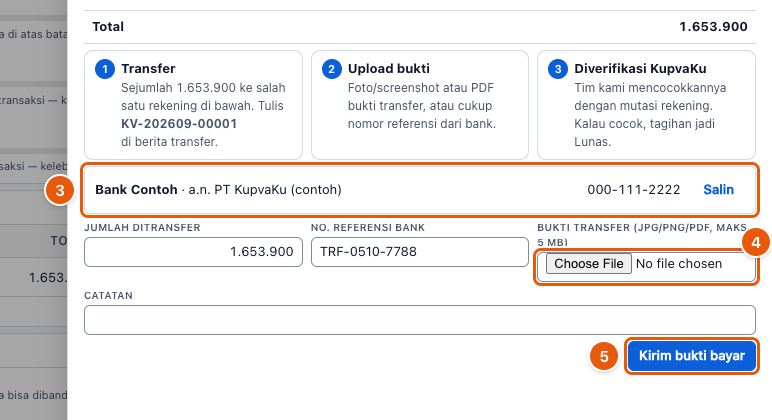Click the step 2 Upload bukti badge
Viewport: 772px width, 420px height.
[x=331, y=69]
